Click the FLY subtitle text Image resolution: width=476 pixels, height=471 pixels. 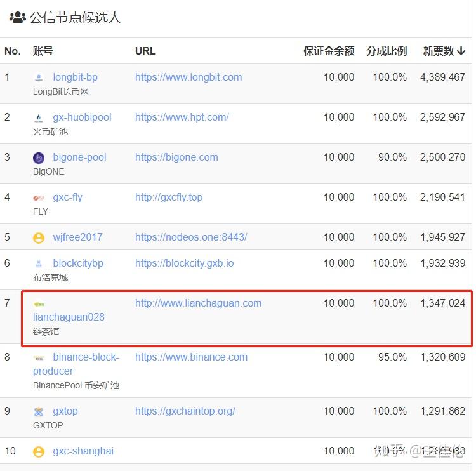[x=41, y=211]
